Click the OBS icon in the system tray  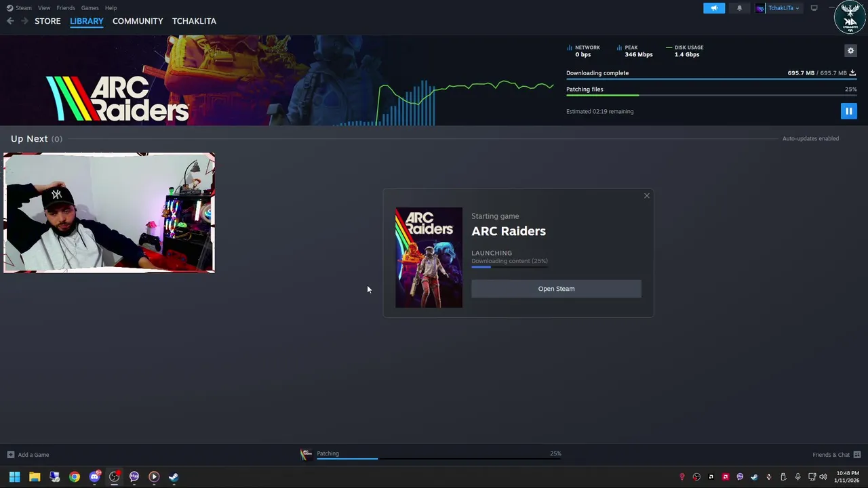(696, 476)
